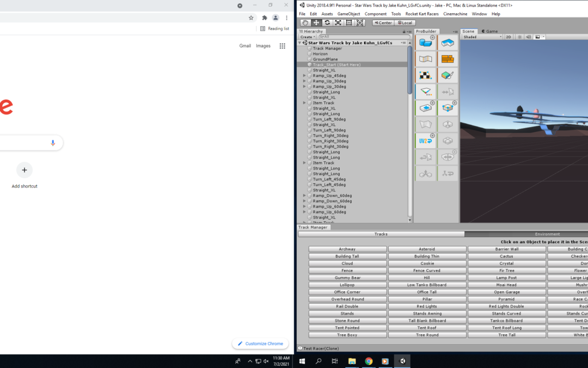588x368 pixels.
Task: Open ProBuilder Vertex Colors paintbrush icon
Action: click(x=448, y=75)
